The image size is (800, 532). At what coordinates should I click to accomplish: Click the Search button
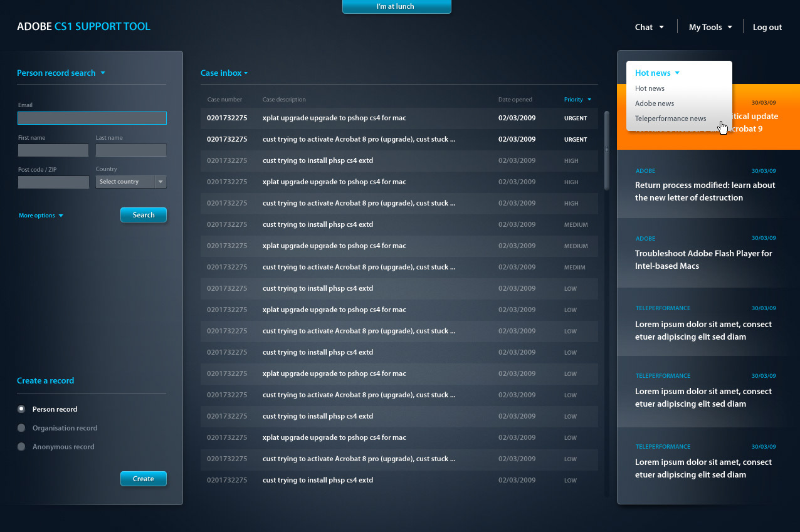click(144, 215)
